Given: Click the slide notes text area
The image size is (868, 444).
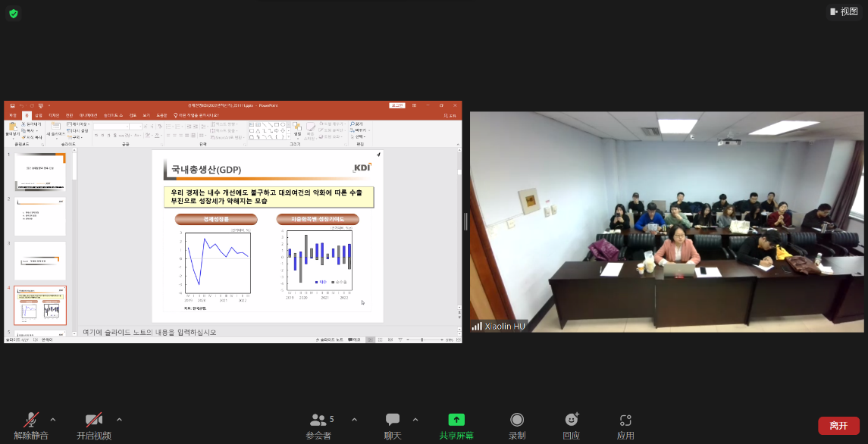Looking at the screenshot, I should click(227, 332).
